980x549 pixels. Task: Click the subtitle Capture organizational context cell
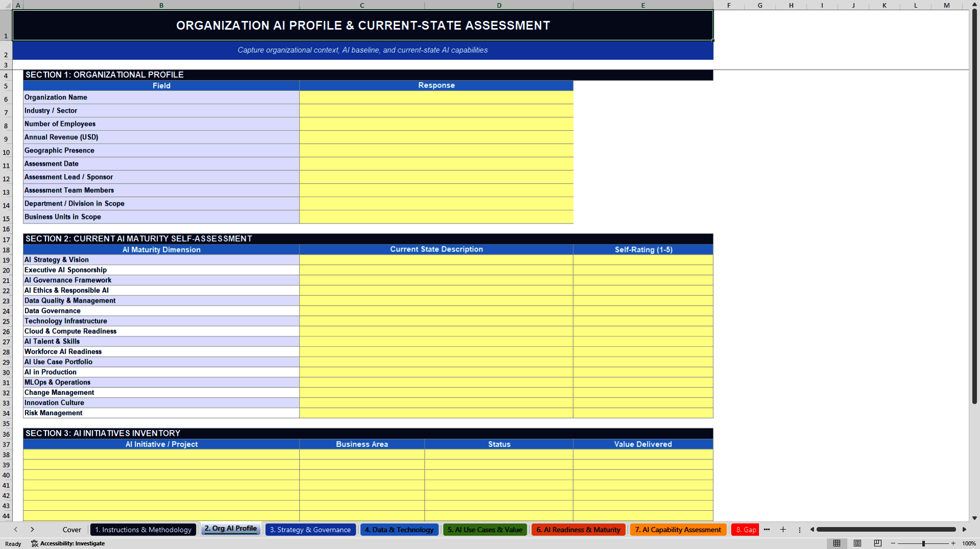click(363, 50)
